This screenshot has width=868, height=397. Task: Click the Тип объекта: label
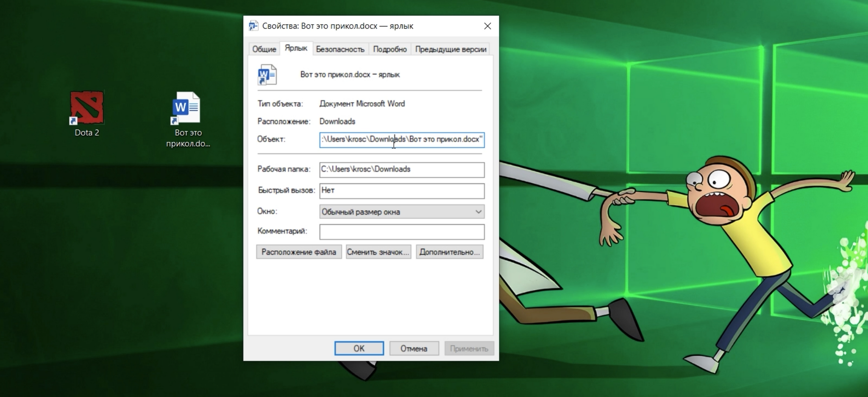coord(280,104)
